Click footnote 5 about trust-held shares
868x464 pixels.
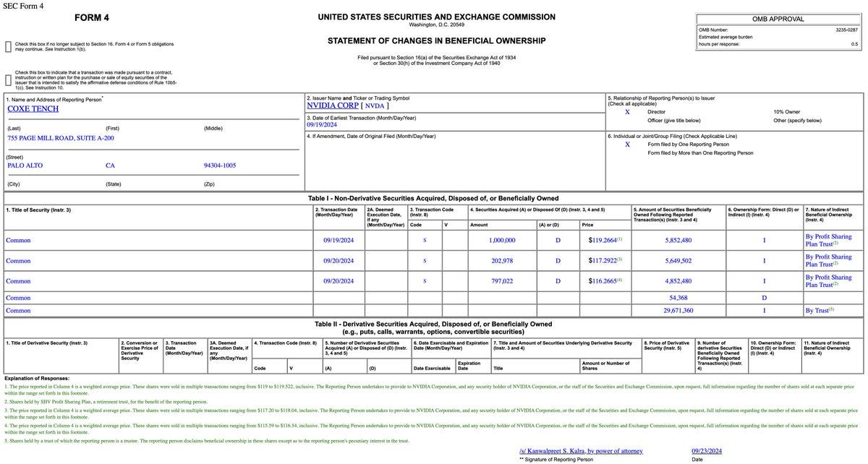point(207,440)
